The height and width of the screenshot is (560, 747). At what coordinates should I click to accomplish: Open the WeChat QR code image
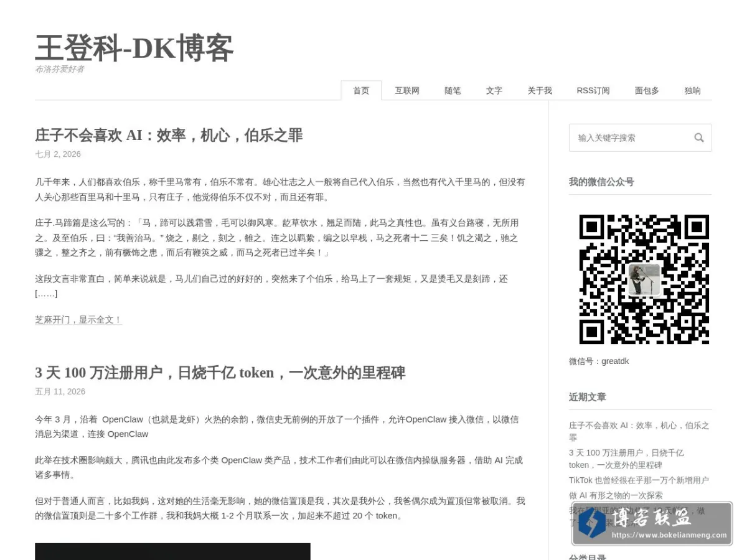644,279
